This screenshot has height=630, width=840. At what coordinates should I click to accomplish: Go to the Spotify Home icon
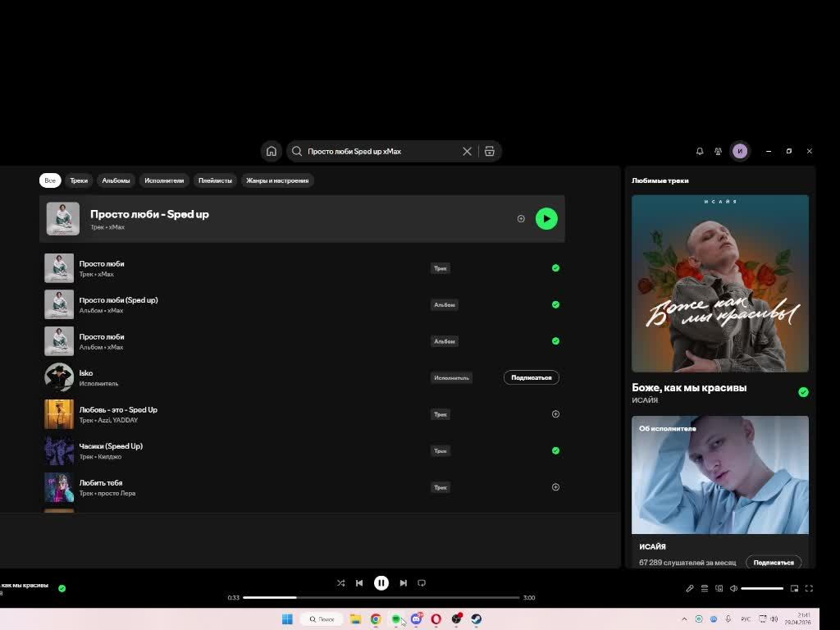point(271,151)
